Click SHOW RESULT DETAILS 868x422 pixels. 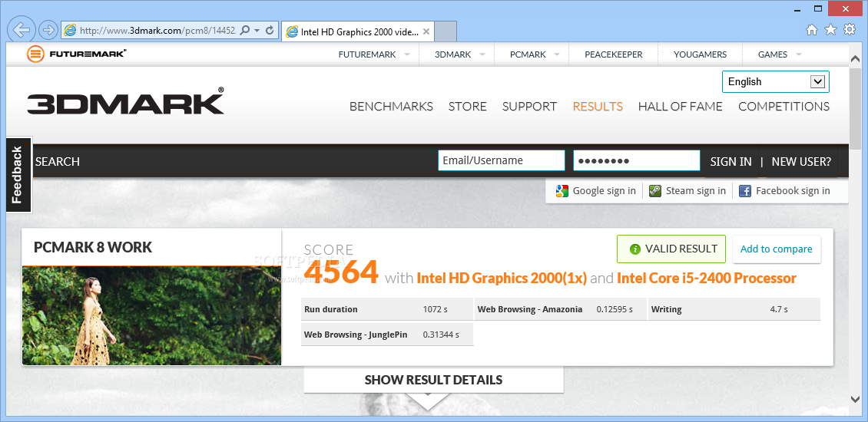click(433, 380)
